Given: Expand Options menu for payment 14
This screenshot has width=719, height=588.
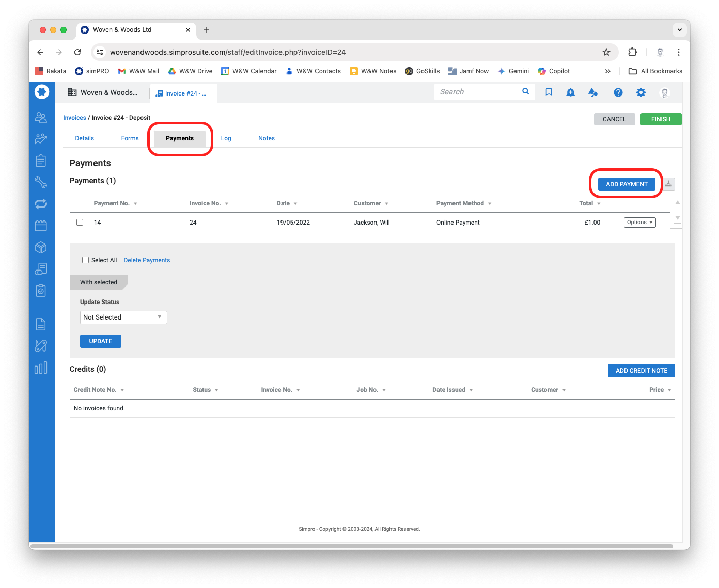Looking at the screenshot, I should (639, 223).
